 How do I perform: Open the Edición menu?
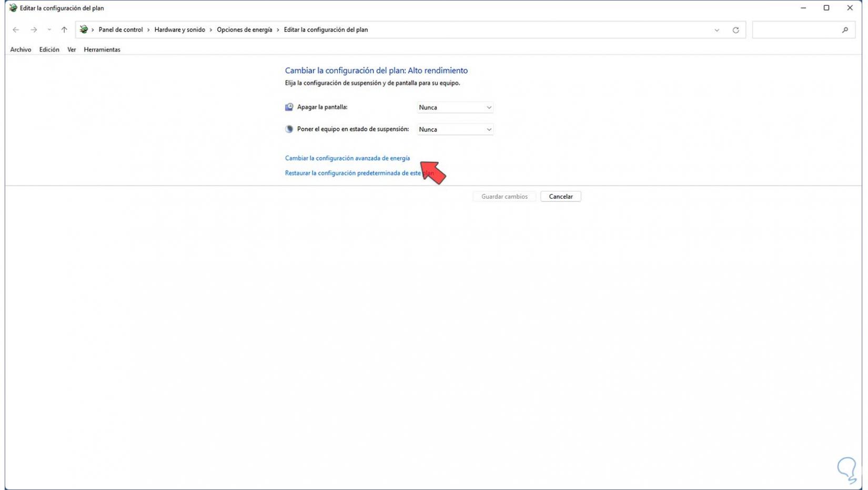49,49
